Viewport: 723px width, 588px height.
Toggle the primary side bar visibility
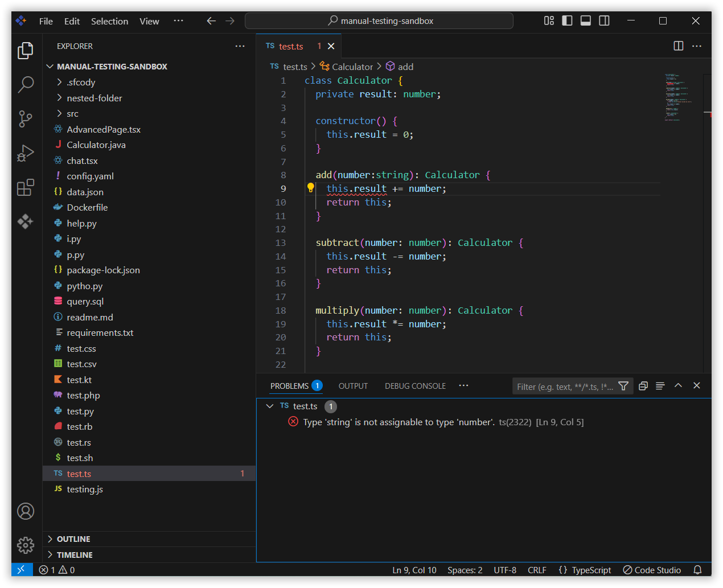pyautogui.click(x=567, y=21)
